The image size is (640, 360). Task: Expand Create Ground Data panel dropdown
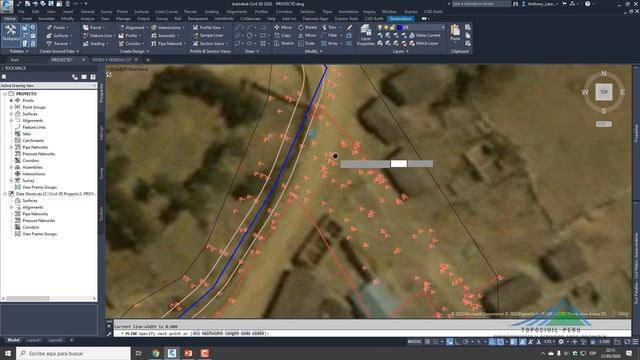60,51
